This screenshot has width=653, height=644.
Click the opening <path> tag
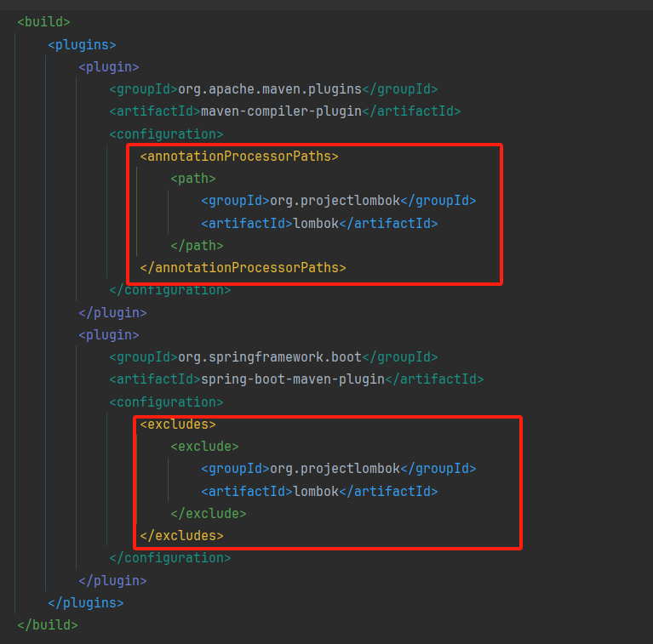[193, 179]
